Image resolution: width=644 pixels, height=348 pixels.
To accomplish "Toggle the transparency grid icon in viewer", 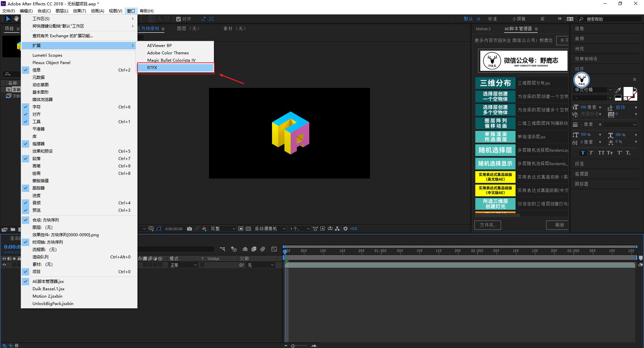I will [x=248, y=229].
